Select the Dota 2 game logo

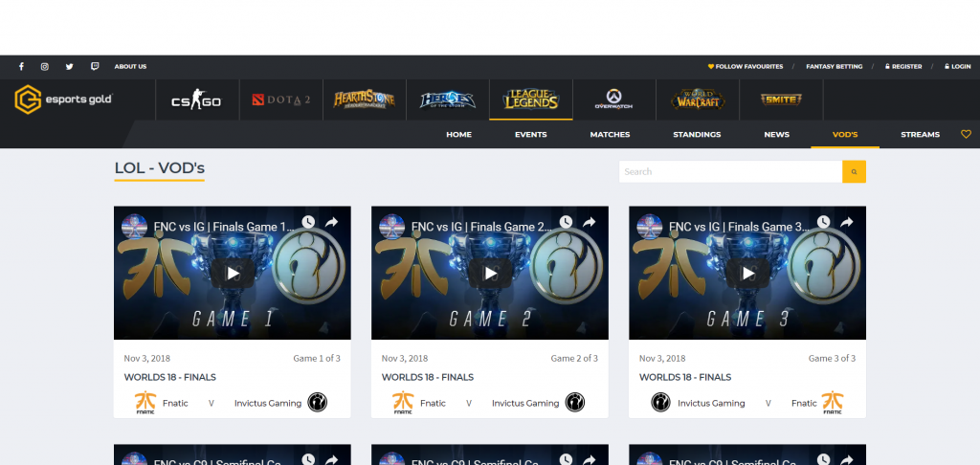point(280,100)
